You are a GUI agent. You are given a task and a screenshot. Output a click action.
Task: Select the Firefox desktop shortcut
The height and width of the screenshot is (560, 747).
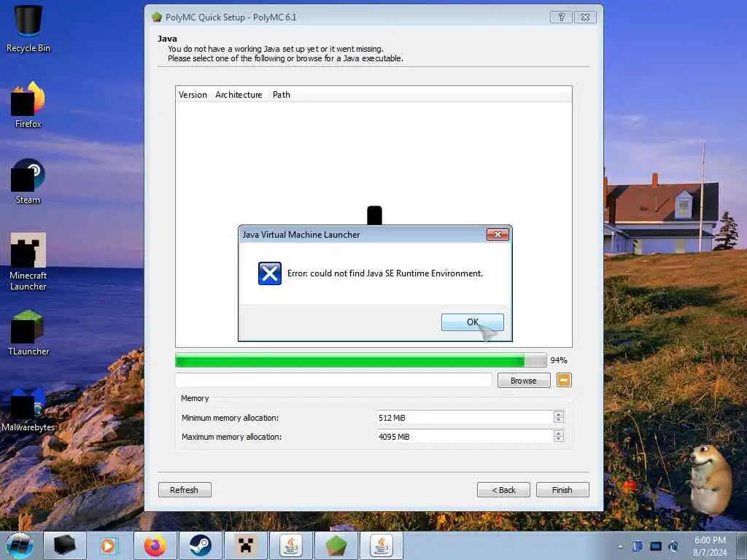[28, 105]
